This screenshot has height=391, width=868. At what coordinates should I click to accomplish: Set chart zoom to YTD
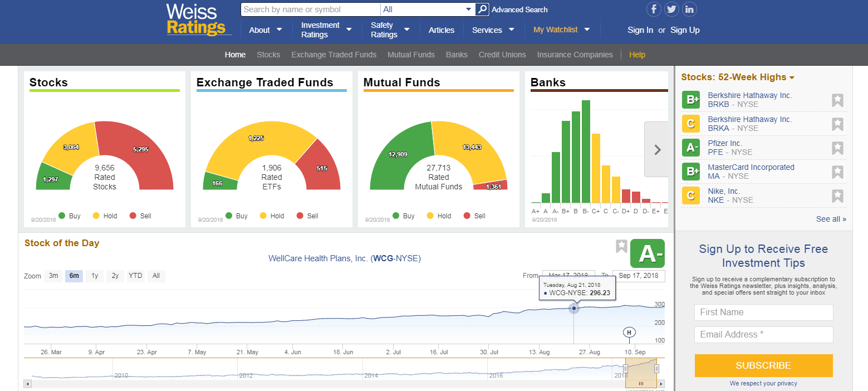tap(135, 276)
